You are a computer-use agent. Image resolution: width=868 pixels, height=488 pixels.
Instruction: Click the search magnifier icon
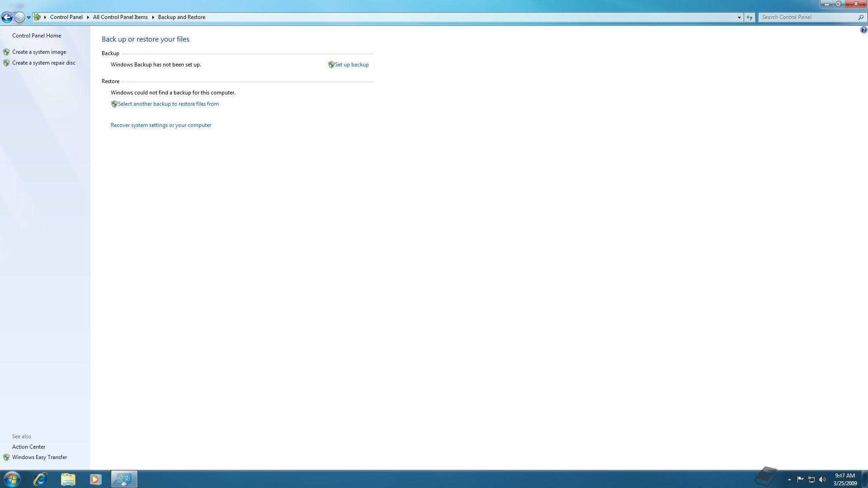[x=861, y=17]
